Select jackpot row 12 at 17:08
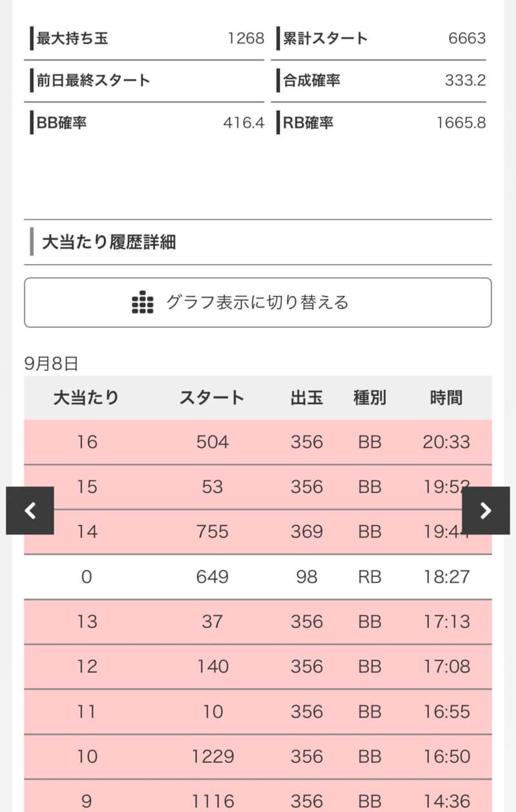 point(258,666)
